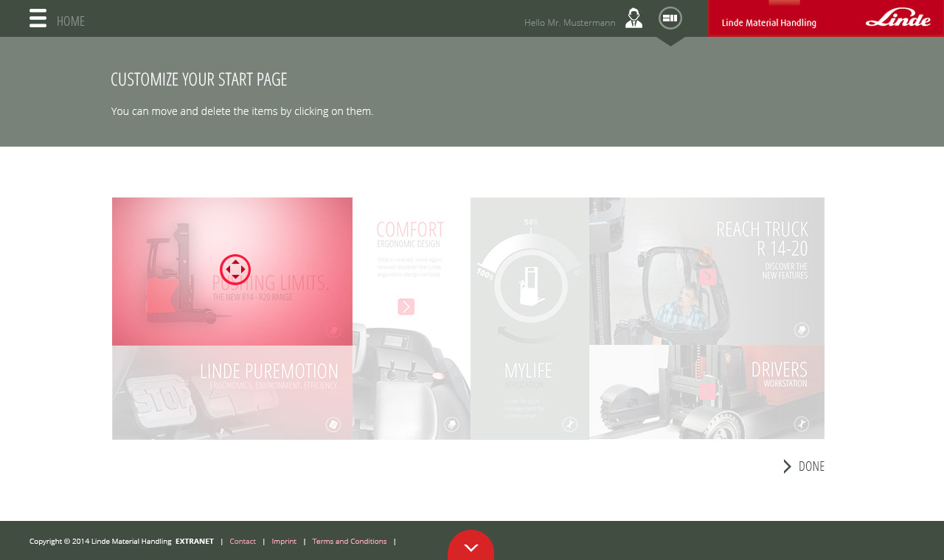Open the hamburger menu next to HOME

click(38, 18)
